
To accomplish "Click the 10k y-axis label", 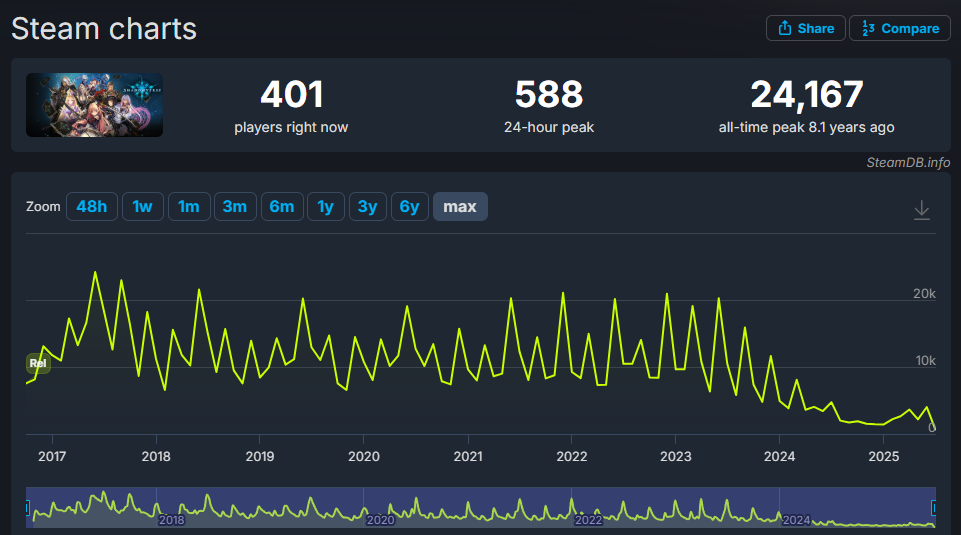I will pos(925,360).
